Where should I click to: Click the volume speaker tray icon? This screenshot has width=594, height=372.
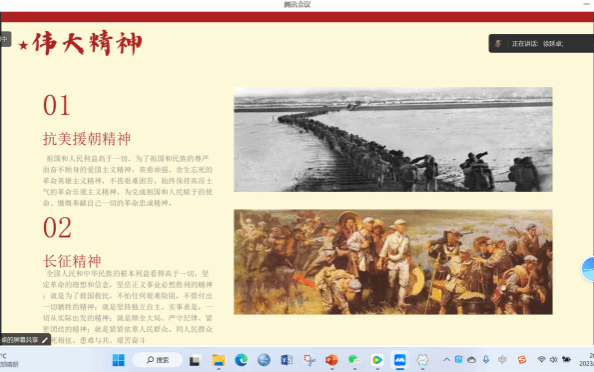coord(553,359)
